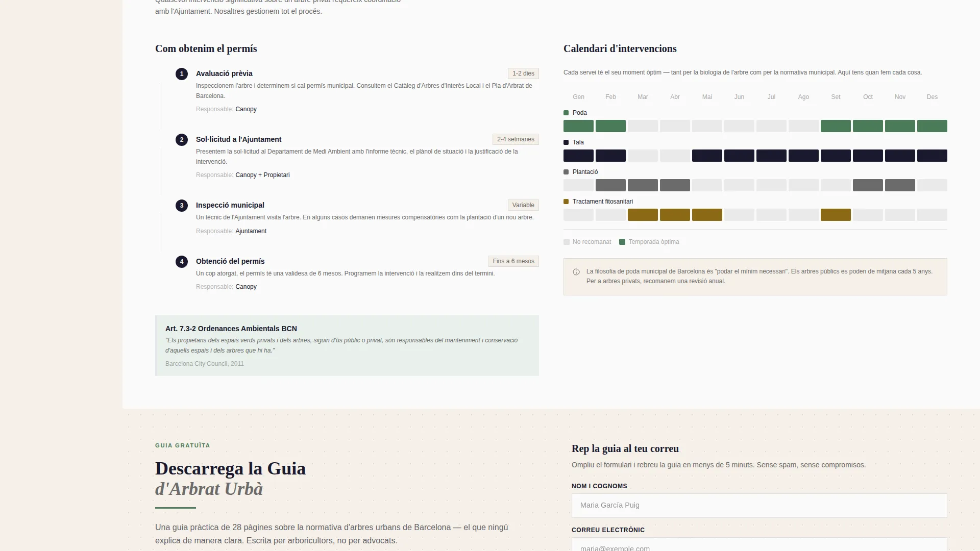Click the dark Tala legend square
980x551 pixels.
click(566, 142)
